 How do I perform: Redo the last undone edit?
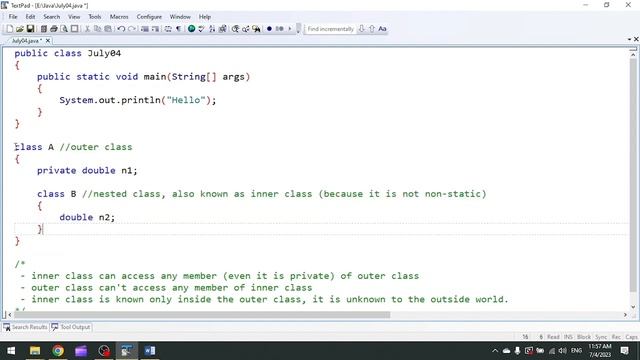[131, 29]
